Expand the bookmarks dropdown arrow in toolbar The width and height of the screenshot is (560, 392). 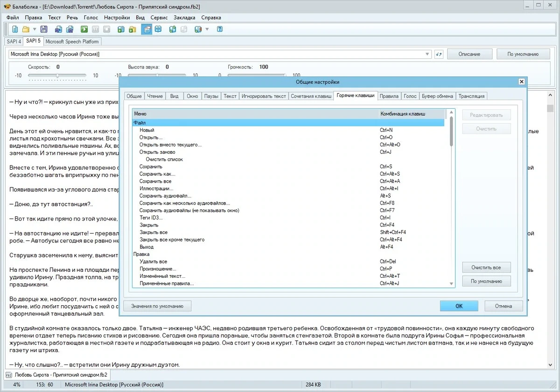[207, 29]
